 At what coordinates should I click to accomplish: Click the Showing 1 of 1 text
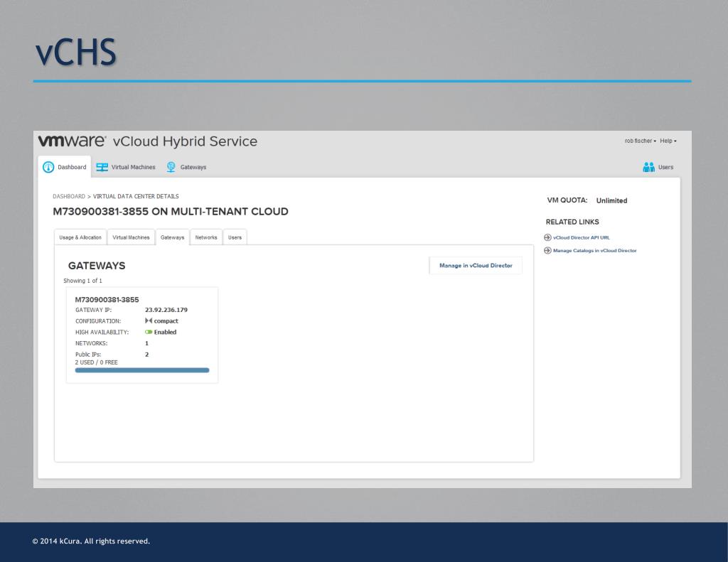pos(82,281)
